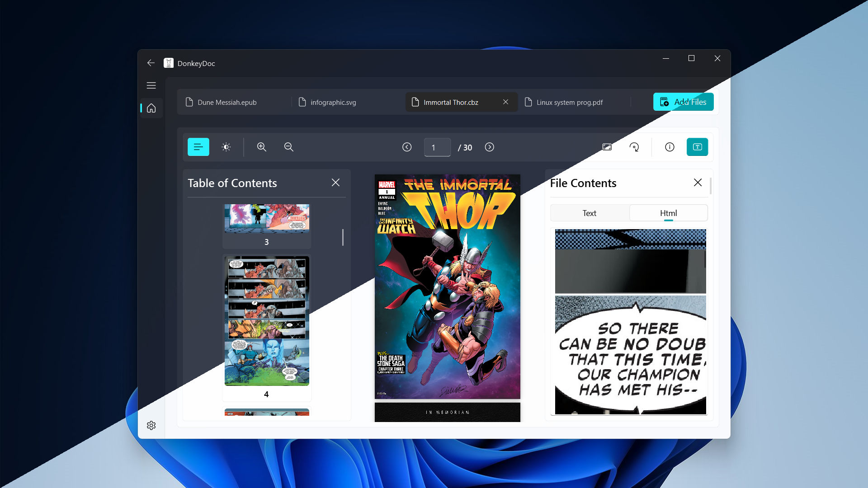Open page 4 thumbnail in Table of Contents
Viewport: 868px width, 488px height.
[x=267, y=321]
